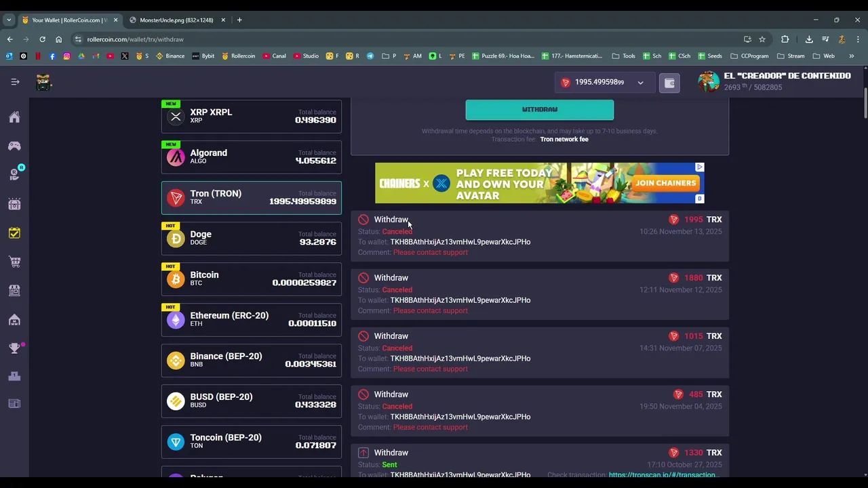Click ad info icon on Chainers banner
Viewport: 868px width, 488px height.
point(699,167)
